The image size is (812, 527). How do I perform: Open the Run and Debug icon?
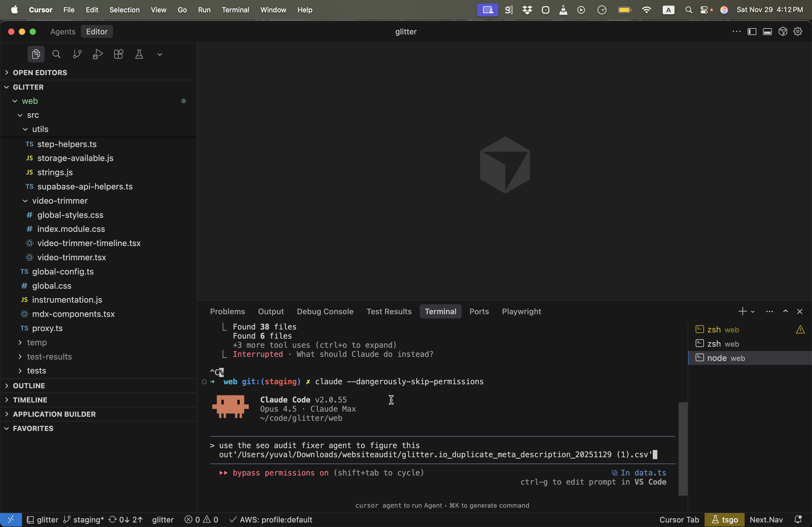click(97, 54)
